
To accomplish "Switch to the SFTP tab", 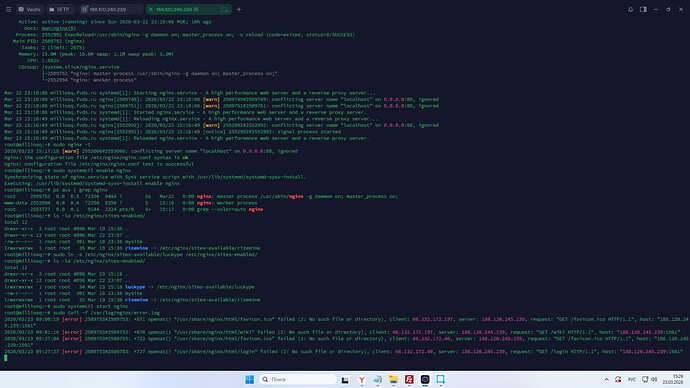I will [x=59, y=9].
